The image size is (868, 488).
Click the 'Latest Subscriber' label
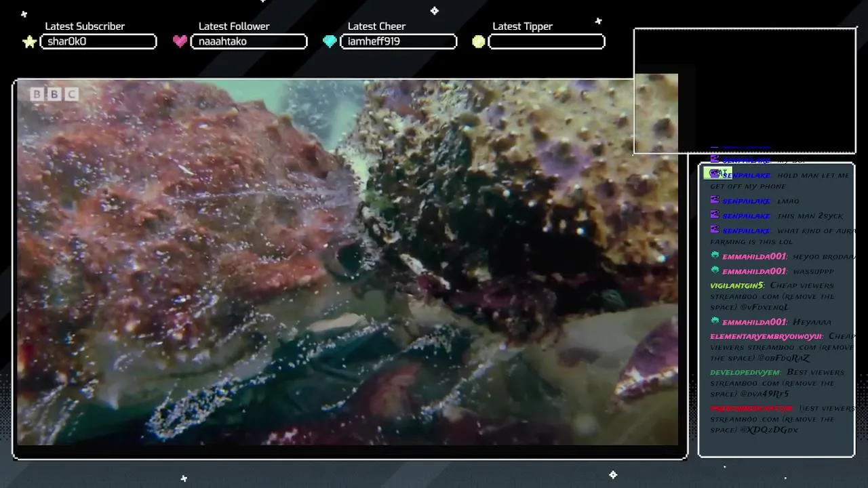pos(85,26)
